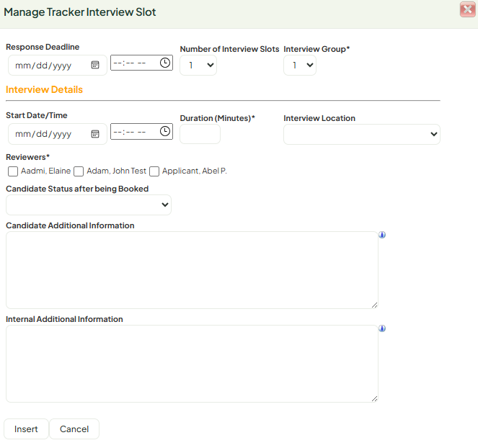Open the Response Deadline clock time picker
Viewport: 478px width, 448px height.
pos(165,63)
